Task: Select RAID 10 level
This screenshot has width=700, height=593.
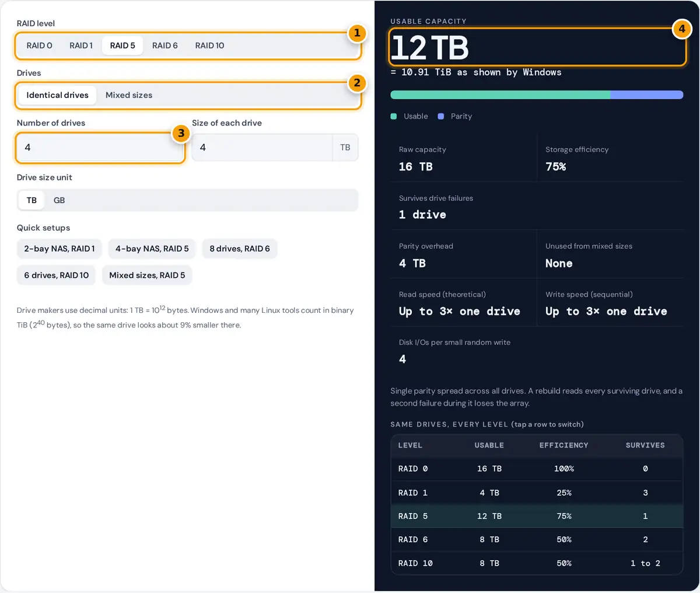Action: click(209, 46)
